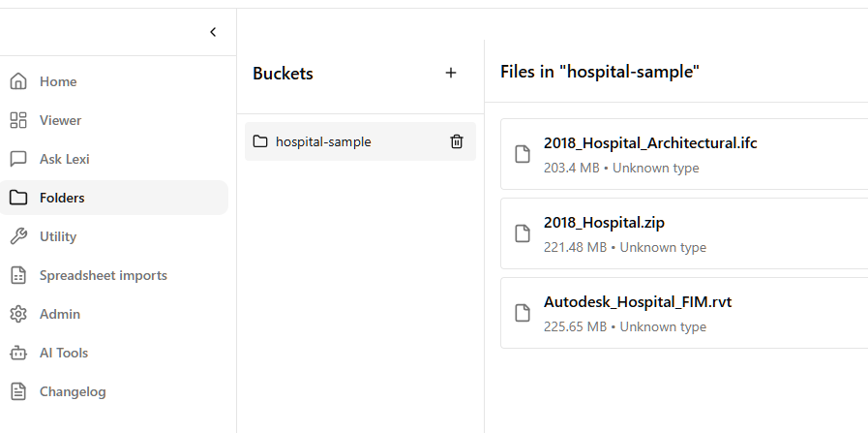
Task: Open the Viewer grid icon
Action: click(x=18, y=120)
